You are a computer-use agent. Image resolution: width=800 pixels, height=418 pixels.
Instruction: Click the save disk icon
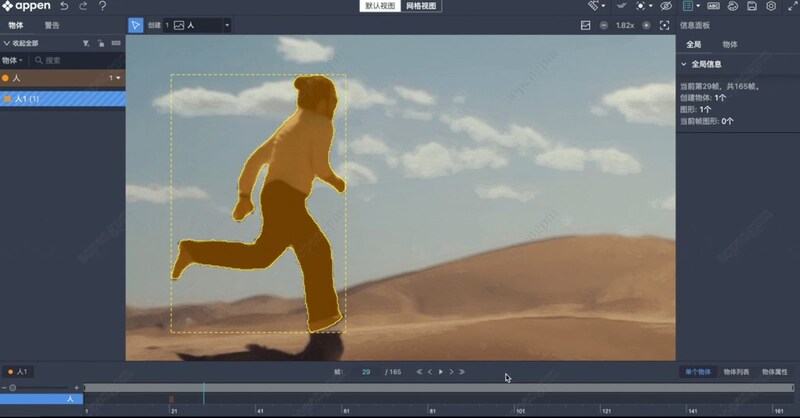752,6
